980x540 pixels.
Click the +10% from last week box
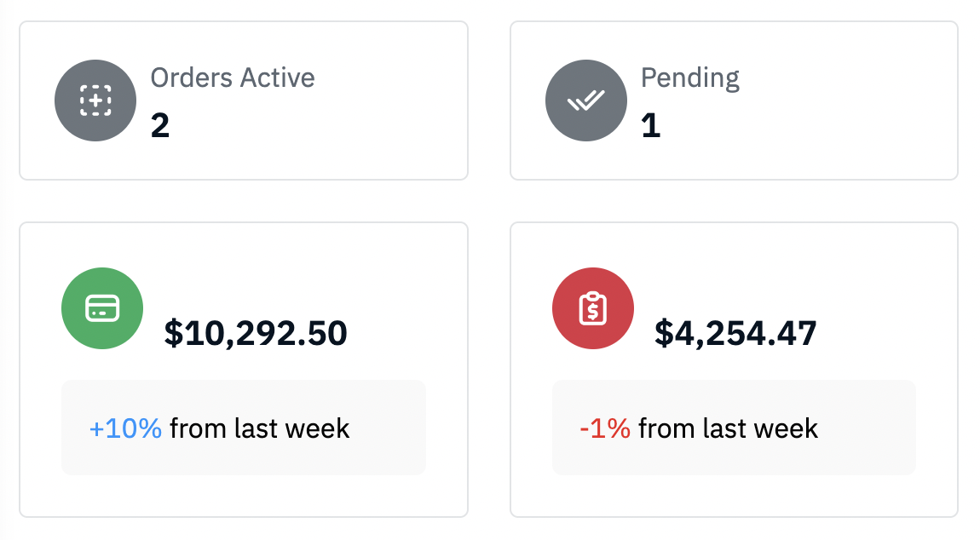tap(244, 428)
